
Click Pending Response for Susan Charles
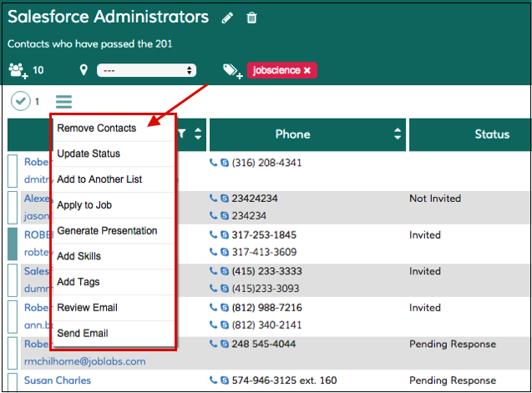(453, 380)
